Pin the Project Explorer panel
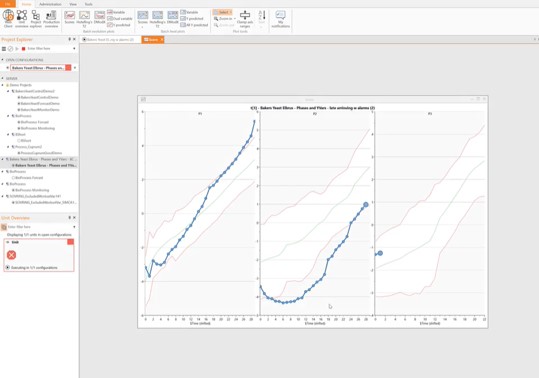Screen dimensions: 539x378 (69, 40)
